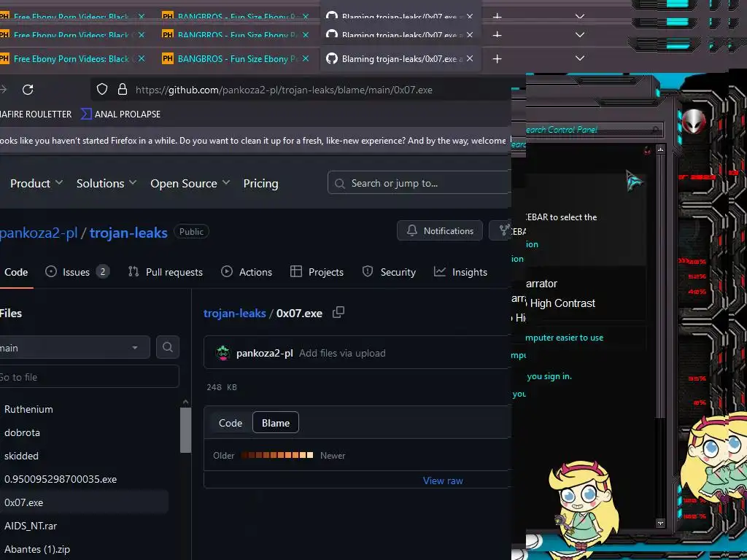Image resolution: width=747 pixels, height=560 pixels.
Task: Open a new tab with the plus button
Action: [497, 58]
